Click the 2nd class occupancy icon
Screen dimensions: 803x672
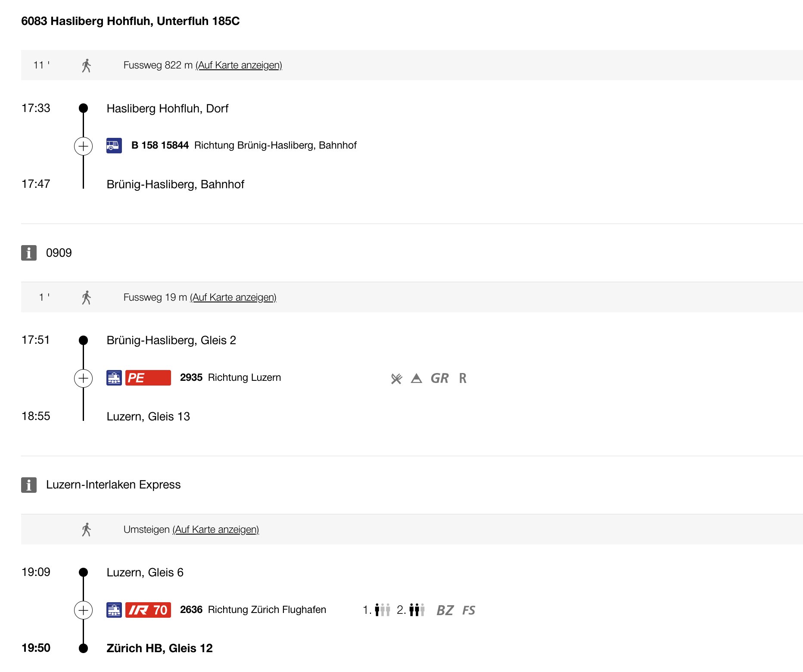(417, 610)
